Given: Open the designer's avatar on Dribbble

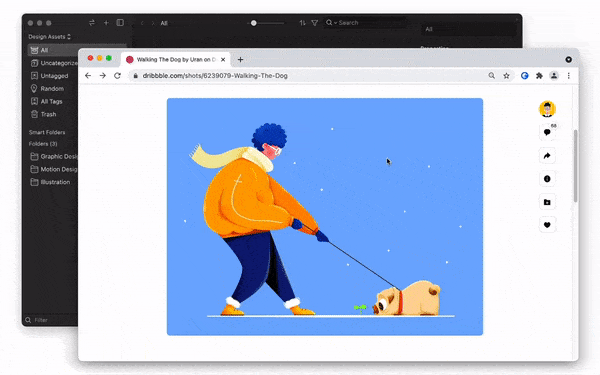Looking at the screenshot, I should coord(547,109).
